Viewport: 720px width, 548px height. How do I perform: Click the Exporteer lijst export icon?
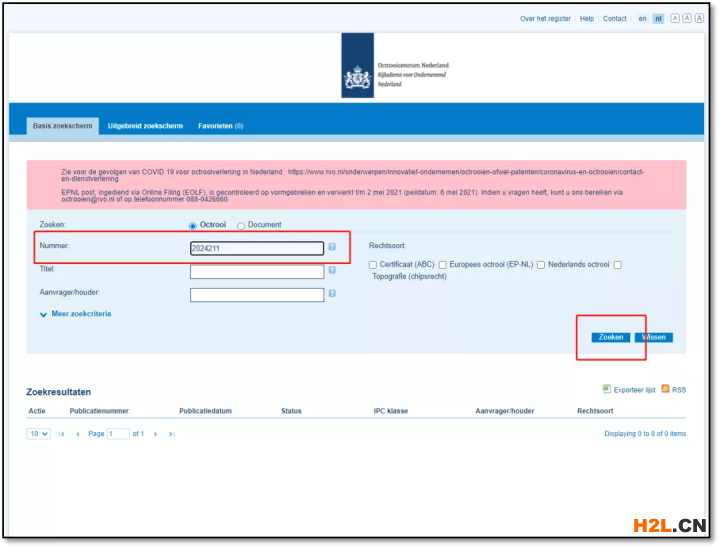607,389
